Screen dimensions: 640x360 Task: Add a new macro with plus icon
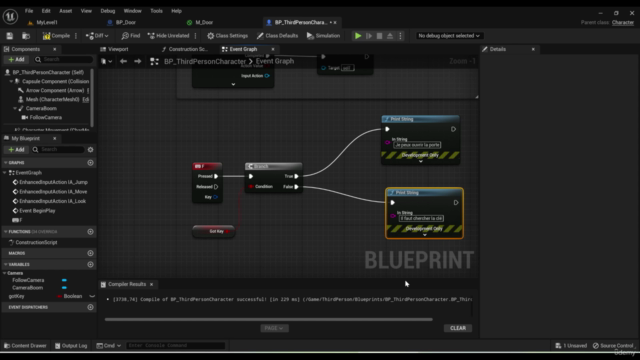pyautogui.click(x=91, y=253)
